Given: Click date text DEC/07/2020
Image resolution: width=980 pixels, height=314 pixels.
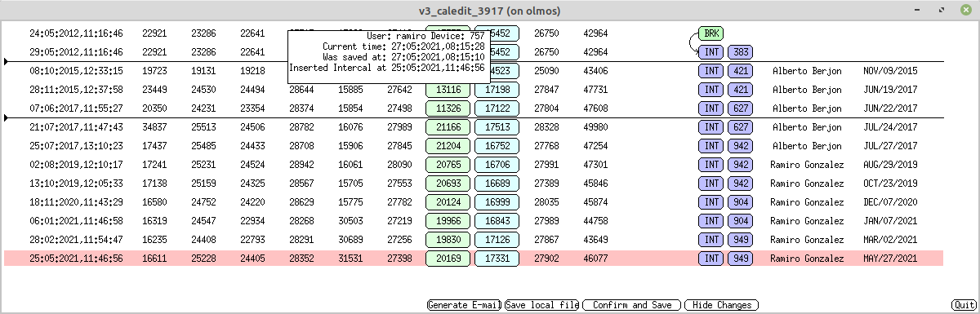Looking at the screenshot, I should tap(890, 202).
